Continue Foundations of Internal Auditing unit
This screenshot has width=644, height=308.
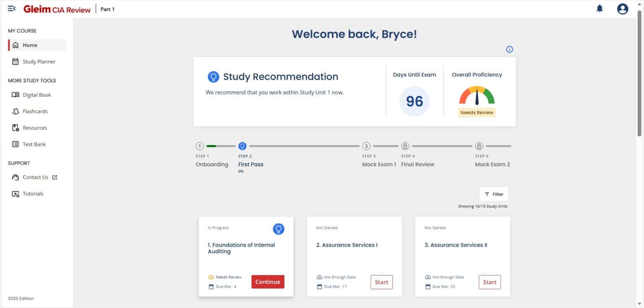click(268, 282)
